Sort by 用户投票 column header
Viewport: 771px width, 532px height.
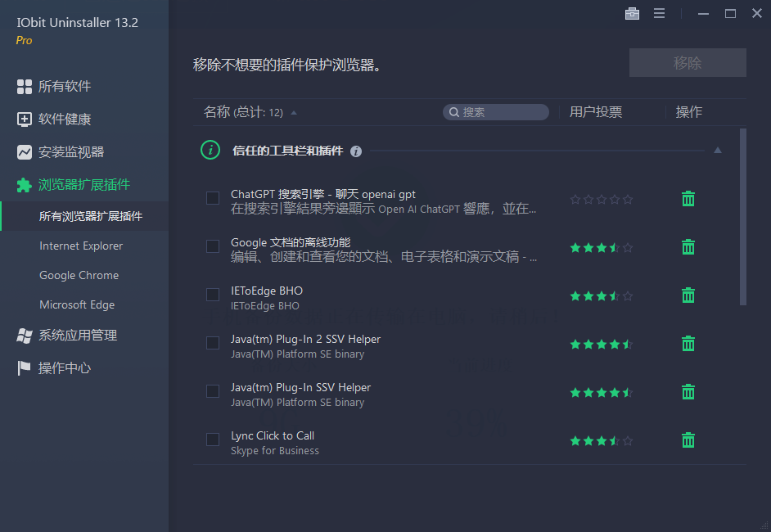point(596,112)
